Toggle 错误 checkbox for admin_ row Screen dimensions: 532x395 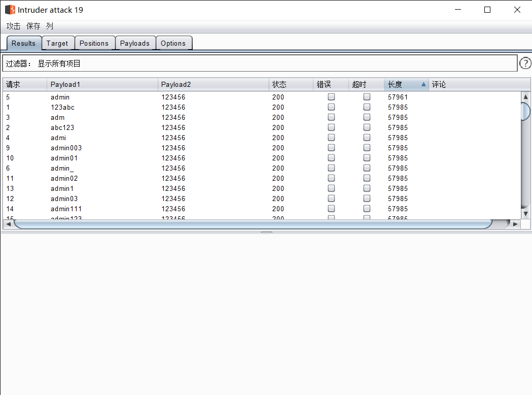(x=331, y=168)
